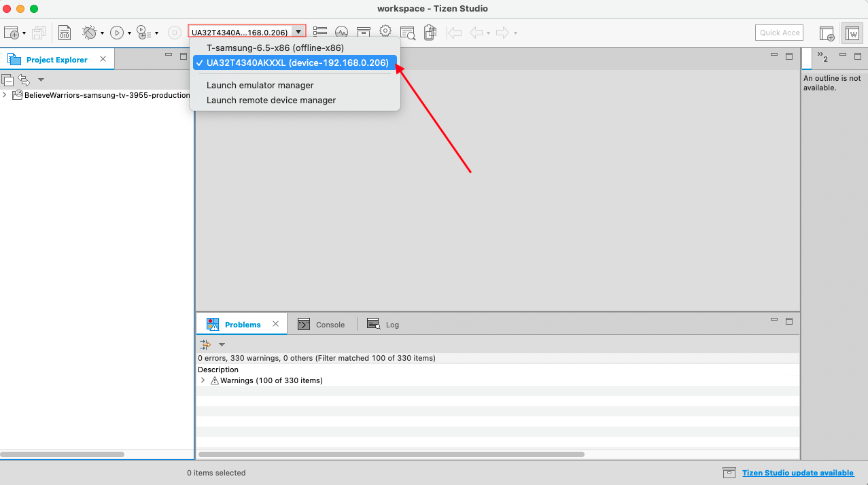Switch to the Log tab
The width and height of the screenshot is (868, 485).
[383, 325]
